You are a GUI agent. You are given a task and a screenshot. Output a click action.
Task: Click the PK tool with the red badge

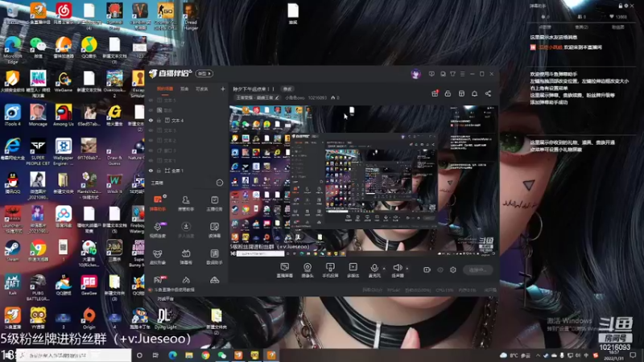(x=159, y=280)
